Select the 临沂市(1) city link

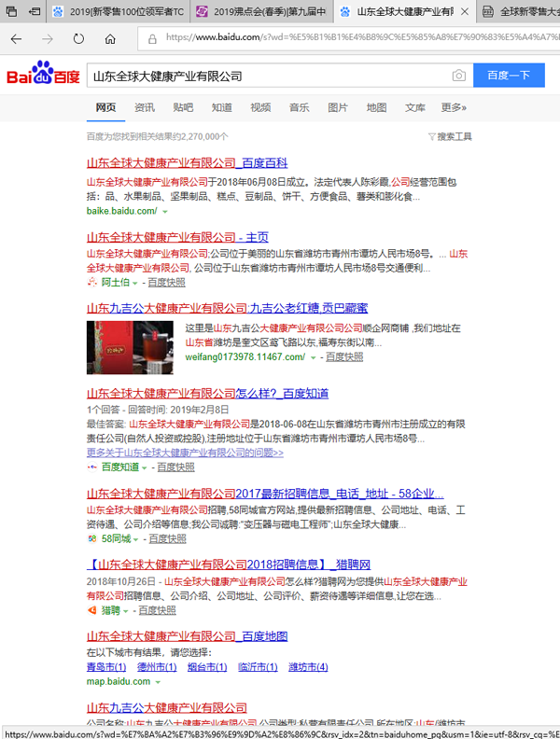[x=258, y=667]
